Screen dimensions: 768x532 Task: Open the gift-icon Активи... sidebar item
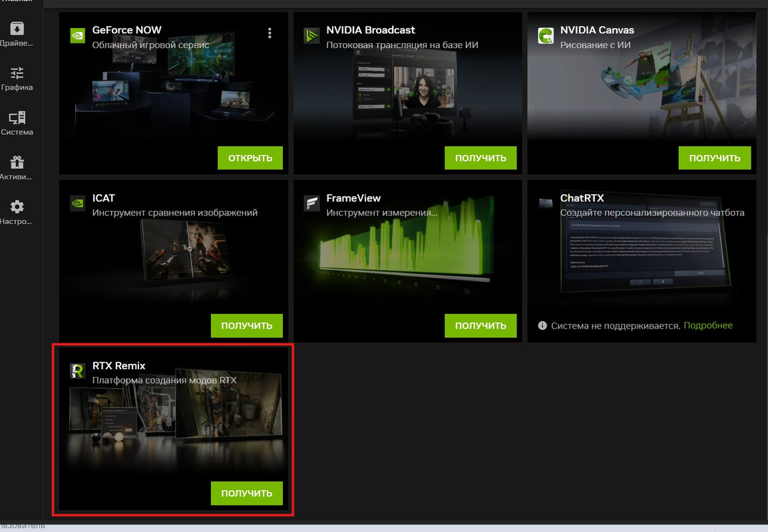coord(17,168)
